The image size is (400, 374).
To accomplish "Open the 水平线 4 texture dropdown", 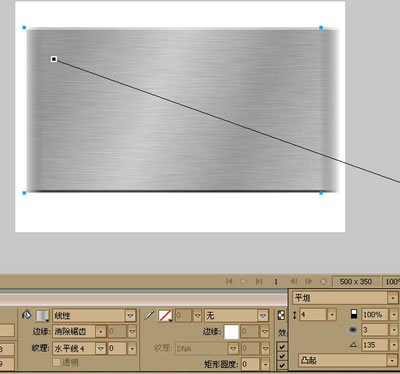I will pyautogui.click(x=79, y=349).
